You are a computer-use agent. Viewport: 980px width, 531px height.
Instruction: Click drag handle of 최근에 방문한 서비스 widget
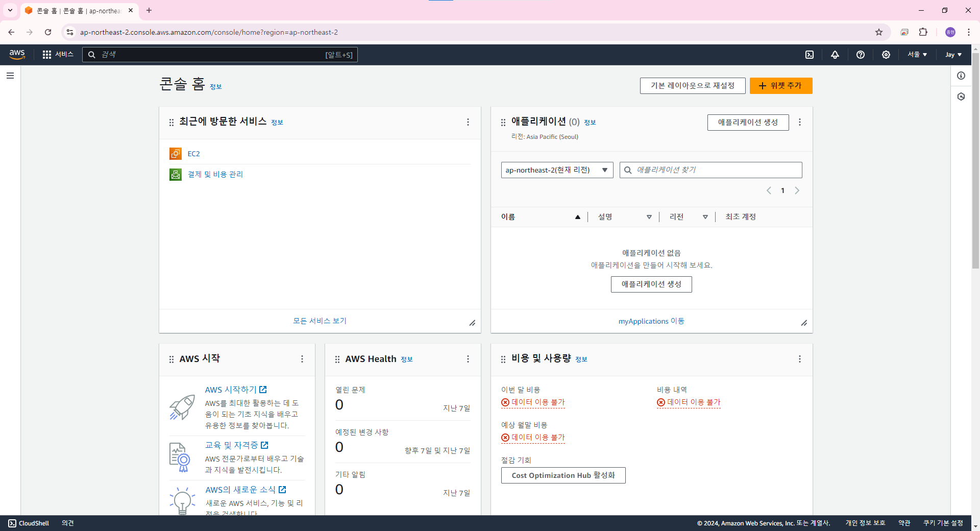coord(171,123)
